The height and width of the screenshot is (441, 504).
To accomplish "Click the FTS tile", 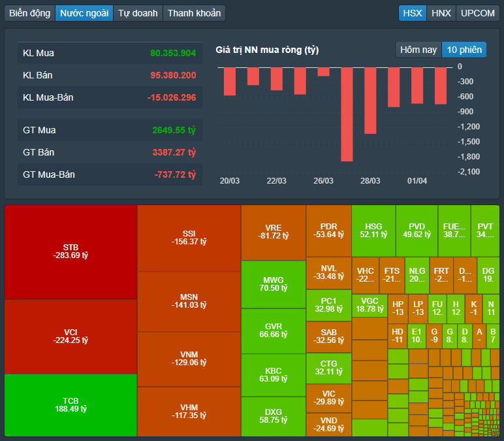I will [392, 275].
